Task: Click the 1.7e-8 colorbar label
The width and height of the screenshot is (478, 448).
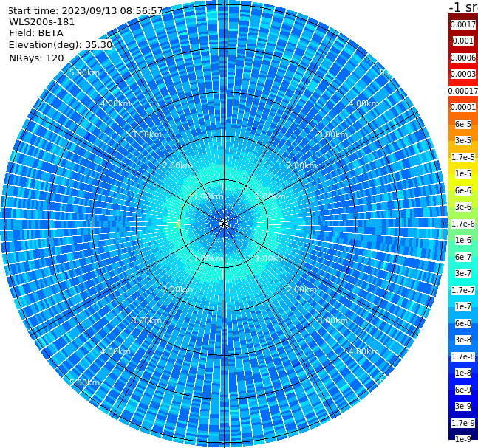Action: pyautogui.click(x=463, y=356)
